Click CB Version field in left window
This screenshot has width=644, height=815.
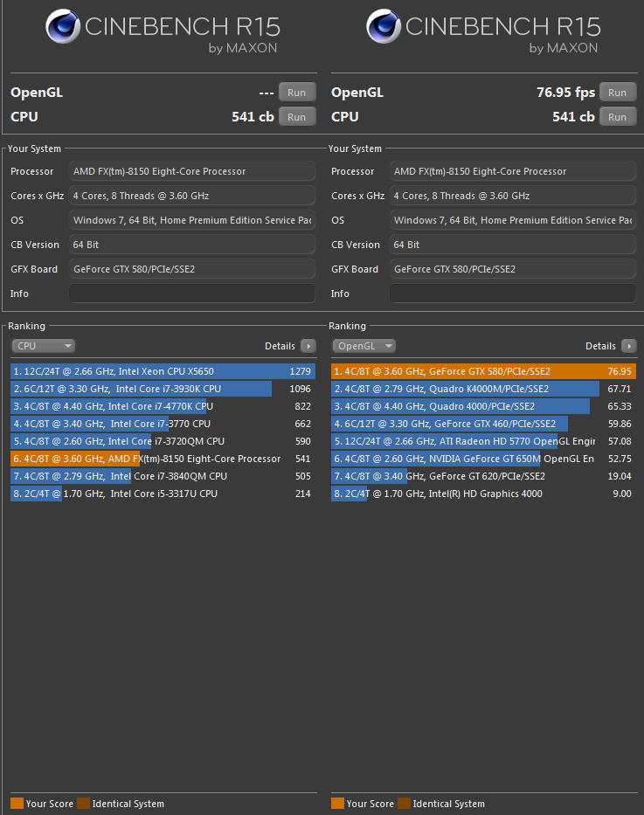pos(191,245)
